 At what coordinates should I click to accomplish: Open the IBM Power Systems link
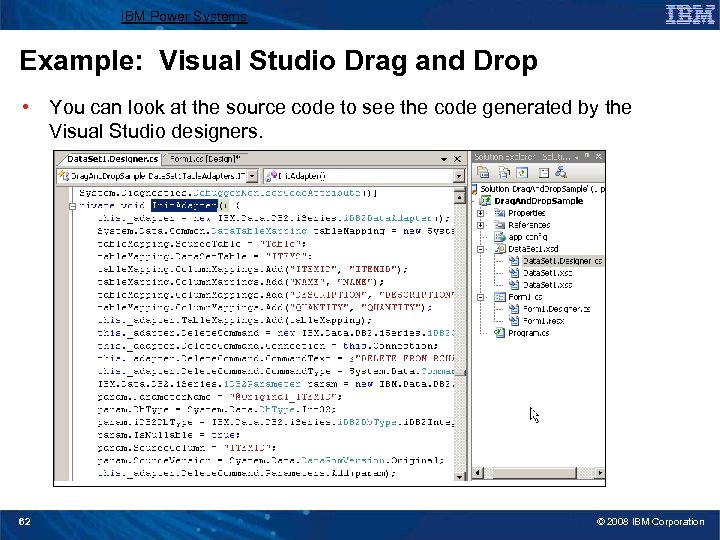point(184,17)
